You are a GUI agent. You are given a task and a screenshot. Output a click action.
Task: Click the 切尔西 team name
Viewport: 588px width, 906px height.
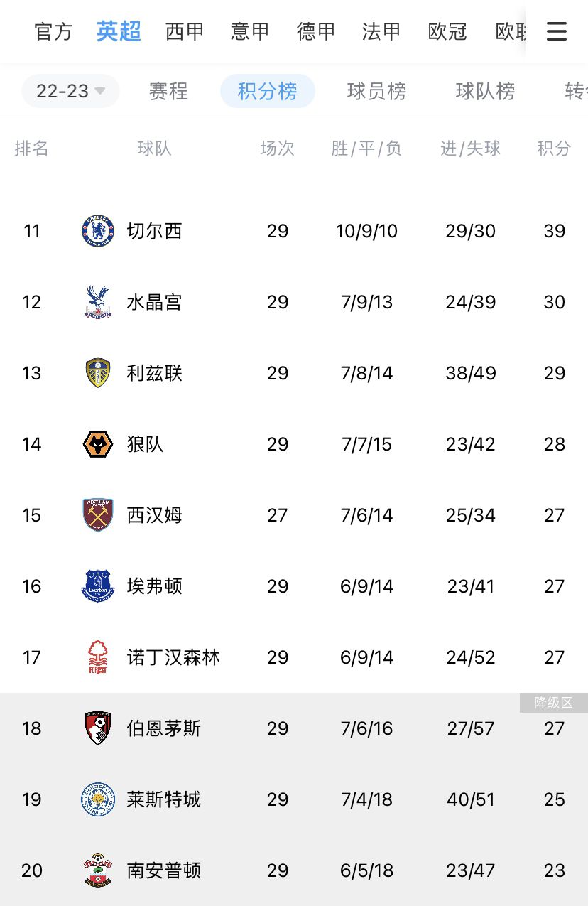tap(154, 231)
